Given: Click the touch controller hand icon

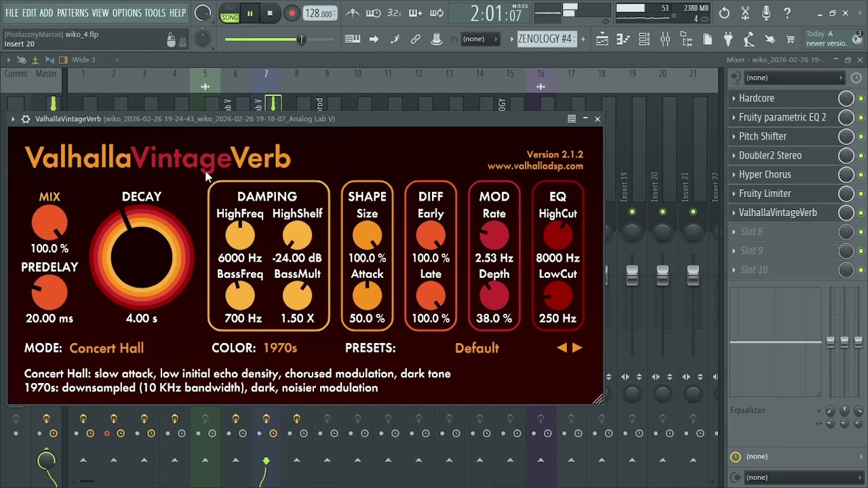Looking at the screenshot, I should pyautogui.click(x=770, y=39).
